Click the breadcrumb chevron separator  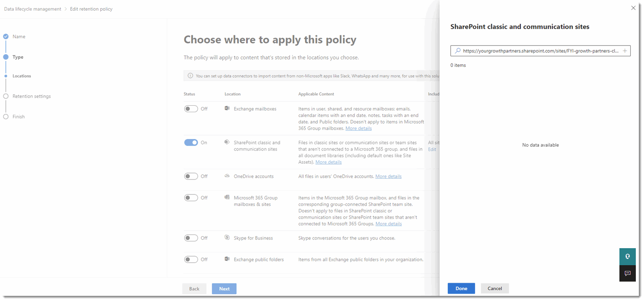66,9
